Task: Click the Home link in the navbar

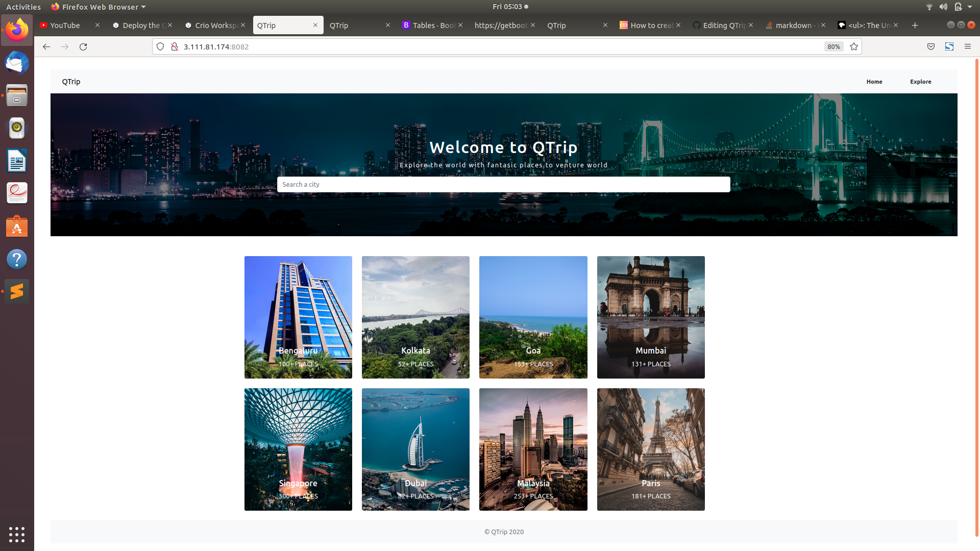Action: click(874, 82)
